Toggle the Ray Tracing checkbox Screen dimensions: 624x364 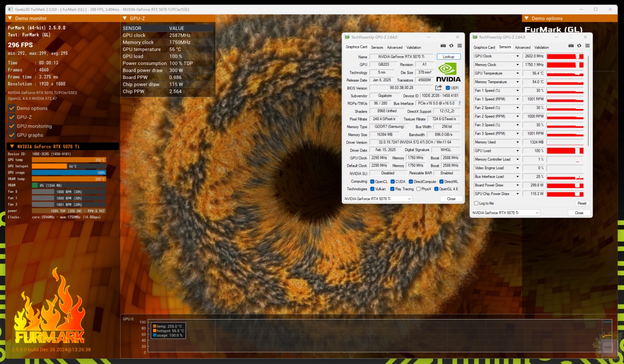[x=393, y=189]
